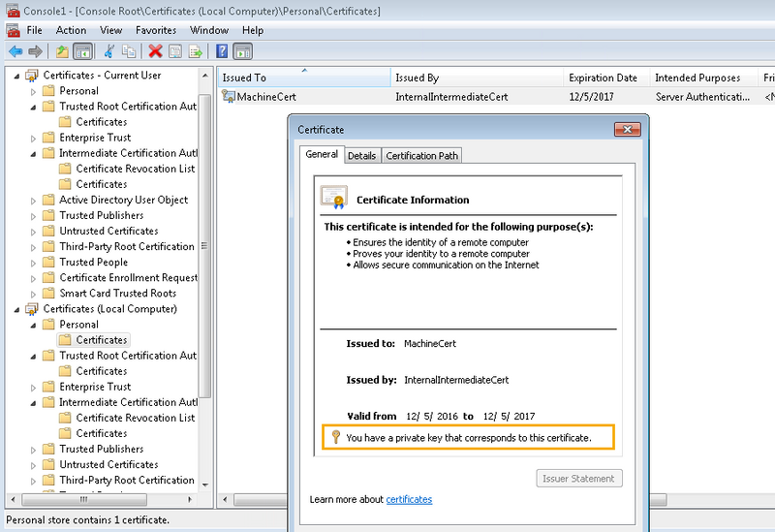Expand the Enterprise Trust folder under Current User
This screenshot has height=532, width=775.
click(34, 138)
